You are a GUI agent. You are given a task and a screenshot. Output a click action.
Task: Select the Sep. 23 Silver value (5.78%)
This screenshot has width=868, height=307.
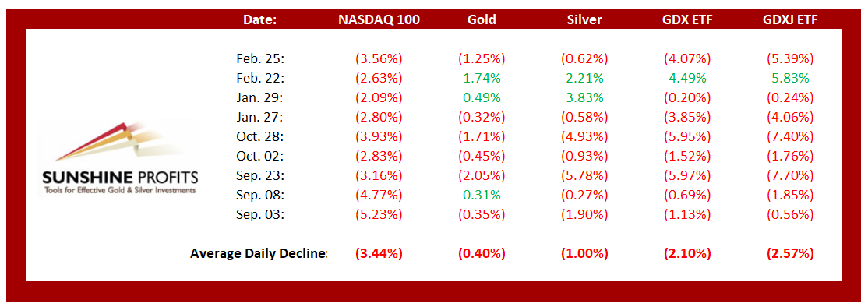tap(584, 175)
